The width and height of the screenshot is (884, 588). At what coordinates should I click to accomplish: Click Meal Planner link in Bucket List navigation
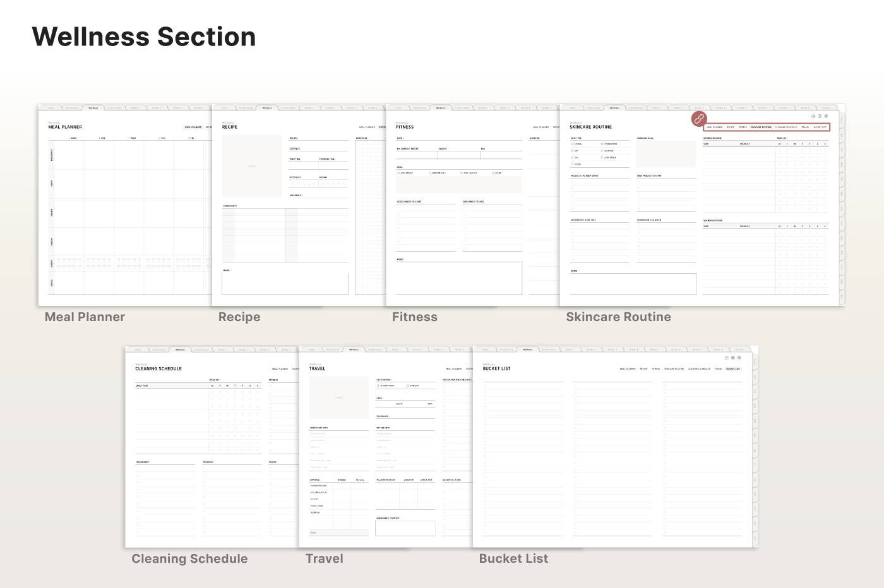point(628,368)
